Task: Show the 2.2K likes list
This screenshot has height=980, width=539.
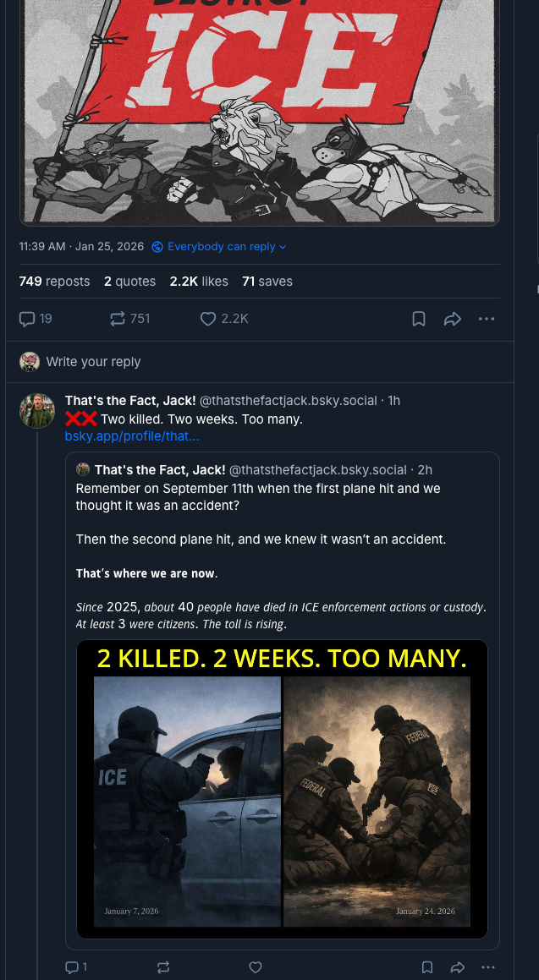Action: point(199,282)
